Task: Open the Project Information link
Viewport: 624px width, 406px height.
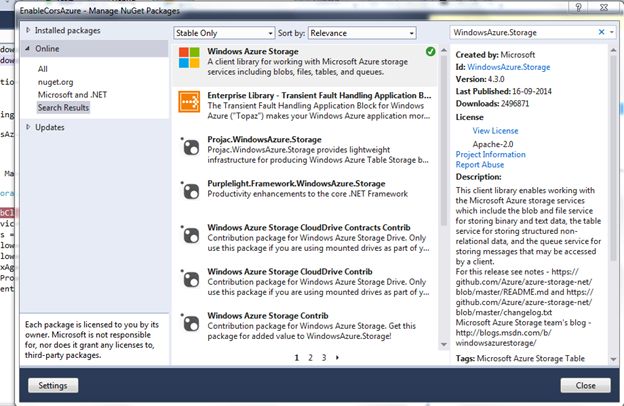Action: pos(490,154)
